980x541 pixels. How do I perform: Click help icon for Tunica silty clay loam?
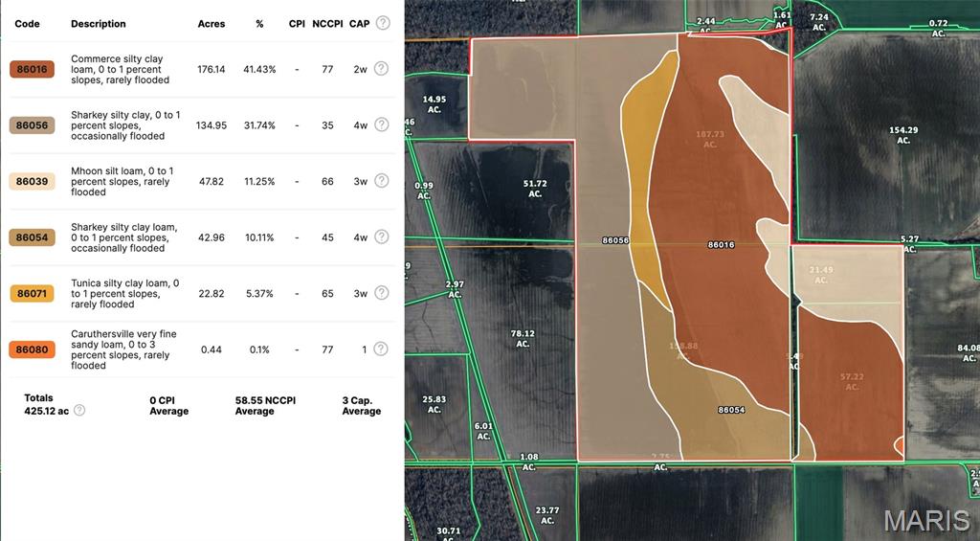coord(381,293)
